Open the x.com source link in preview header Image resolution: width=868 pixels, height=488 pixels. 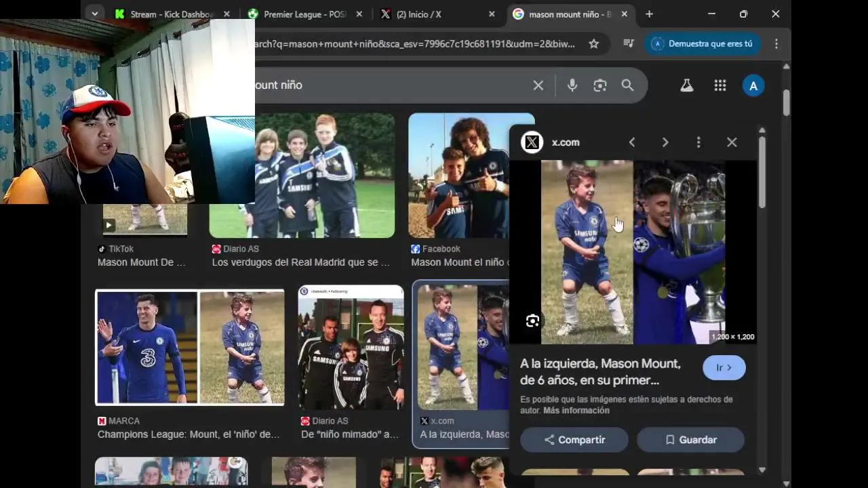point(566,142)
